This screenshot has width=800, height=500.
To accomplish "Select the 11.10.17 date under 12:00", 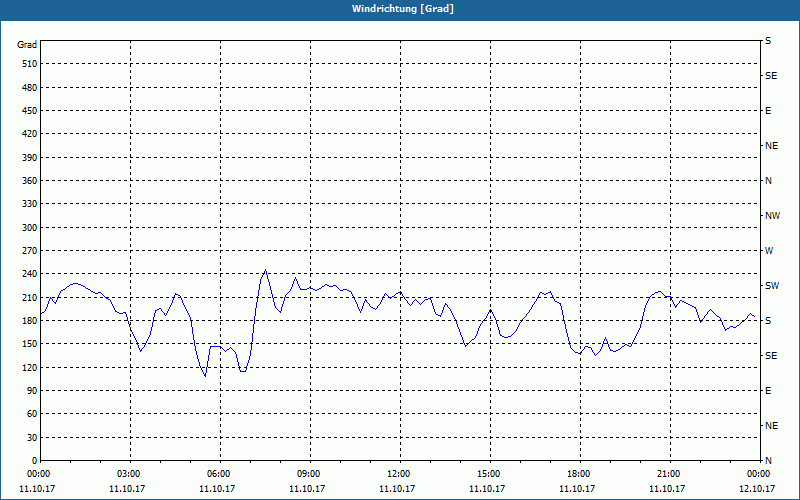I will click(x=397, y=488).
